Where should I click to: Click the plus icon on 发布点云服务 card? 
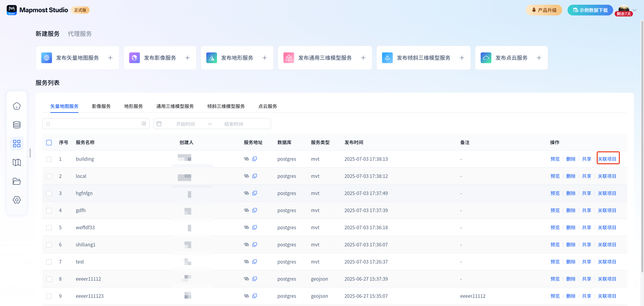[x=539, y=58]
